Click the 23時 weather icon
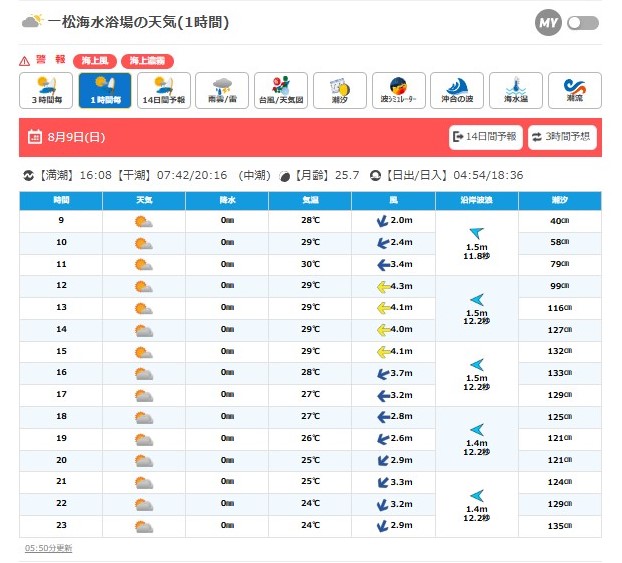 point(144,526)
